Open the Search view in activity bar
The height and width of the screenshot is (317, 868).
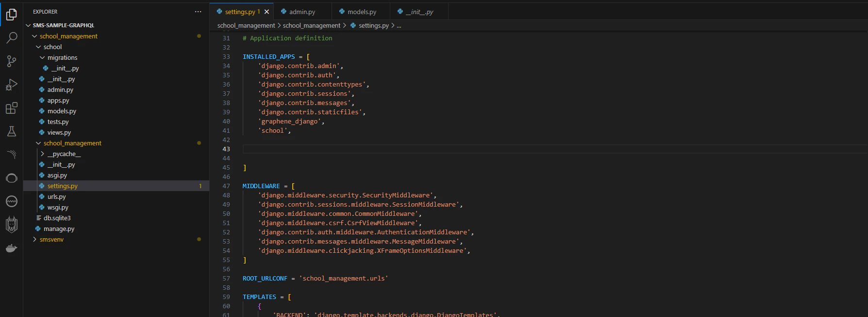[12, 37]
